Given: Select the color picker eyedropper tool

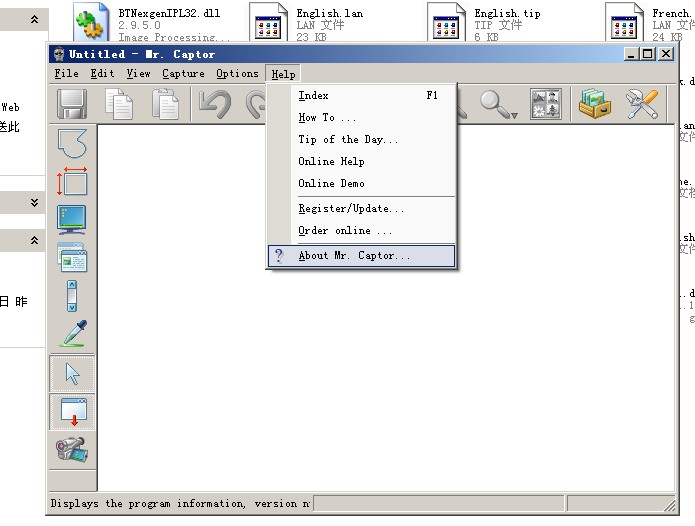Looking at the screenshot, I should [74, 333].
